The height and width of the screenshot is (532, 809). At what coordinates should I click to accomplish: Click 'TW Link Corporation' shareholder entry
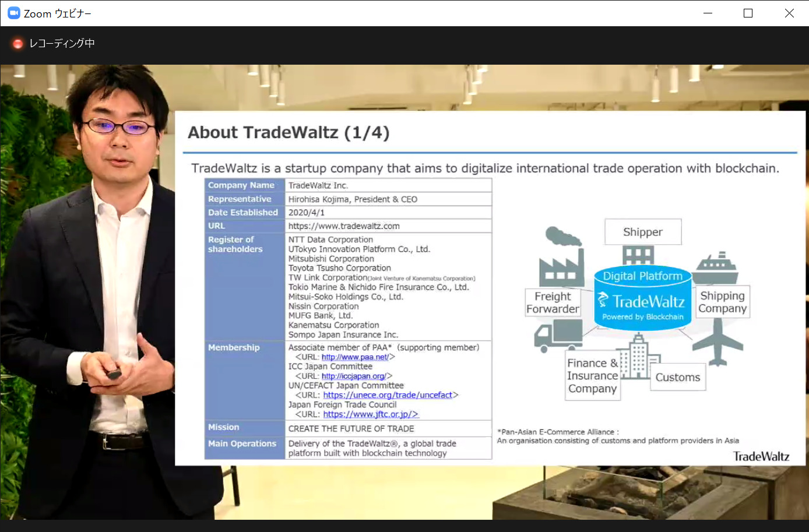pos(328,277)
